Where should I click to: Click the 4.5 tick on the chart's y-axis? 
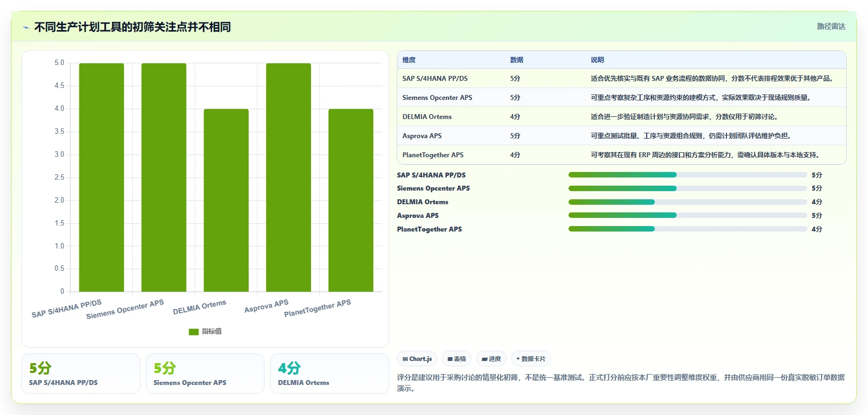pos(59,86)
